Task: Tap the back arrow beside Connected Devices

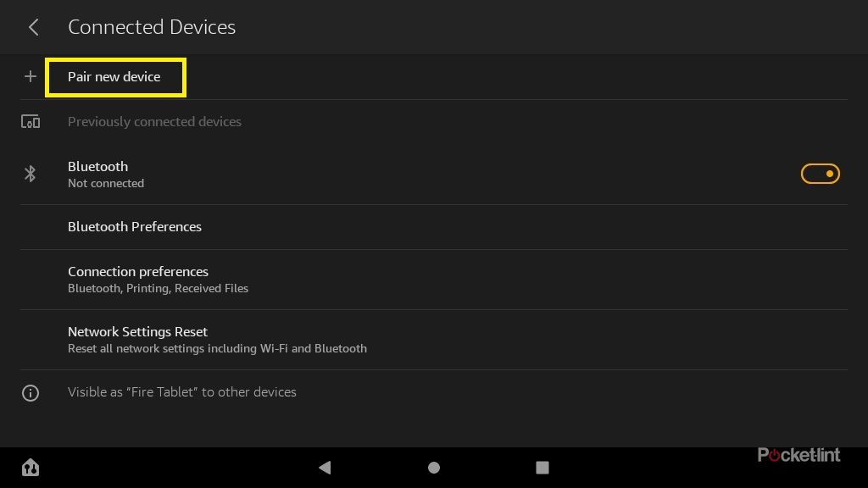Action: 34,27
